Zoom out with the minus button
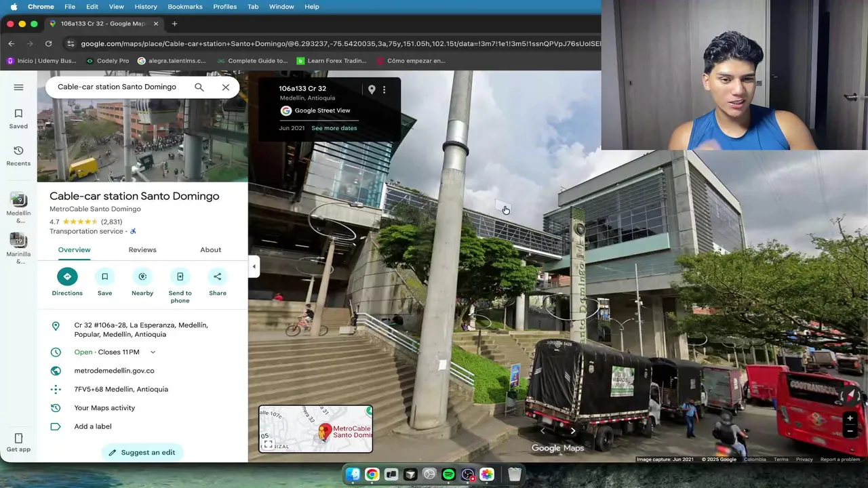Screen dimensions: 868x488 click(x=850, y=431)
